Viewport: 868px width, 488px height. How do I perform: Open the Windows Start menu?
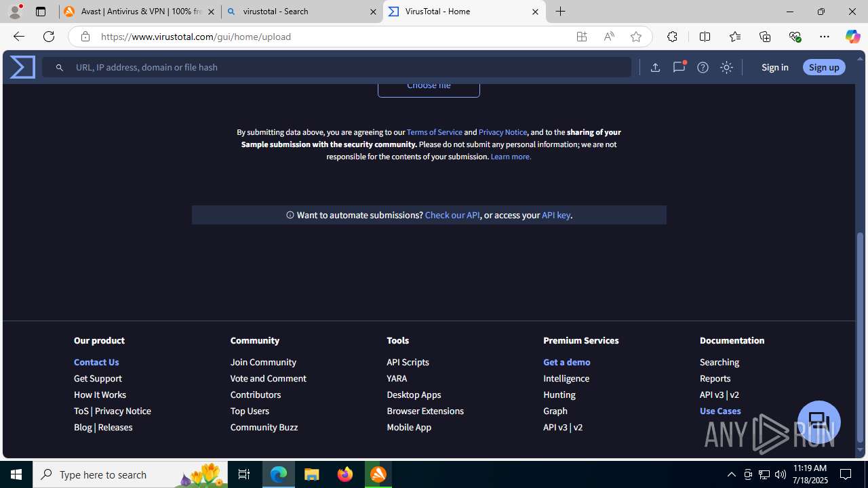click(x=16, y=474)
